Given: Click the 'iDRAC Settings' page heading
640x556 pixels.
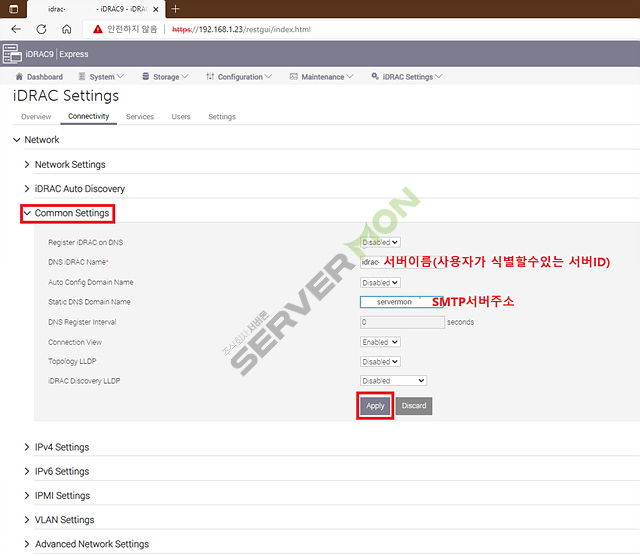Looking at the screenshot, I should pos(66,96).
